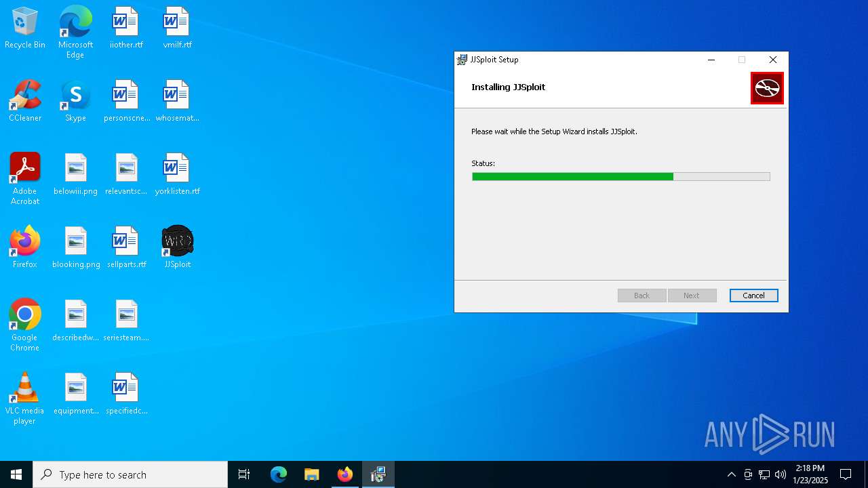Select the relevantsc... image file

tap(126, 175)
